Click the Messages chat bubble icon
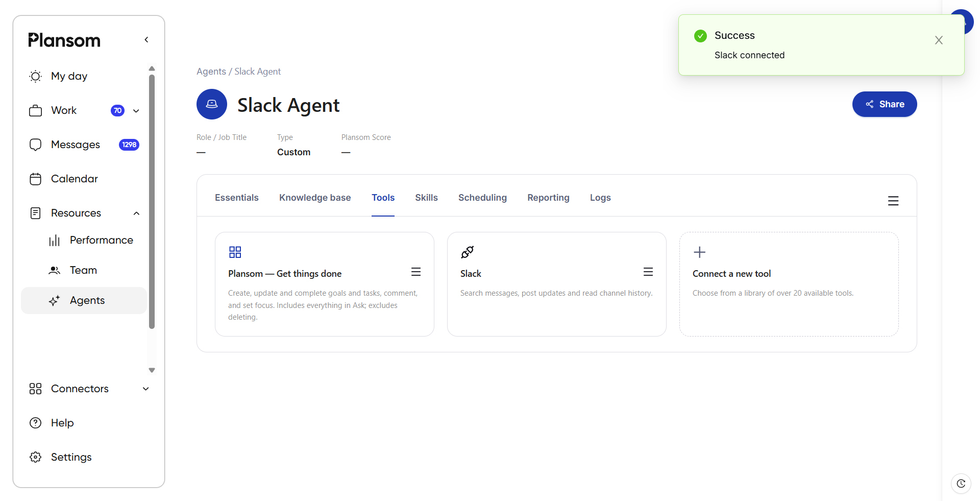 (35, 145)
